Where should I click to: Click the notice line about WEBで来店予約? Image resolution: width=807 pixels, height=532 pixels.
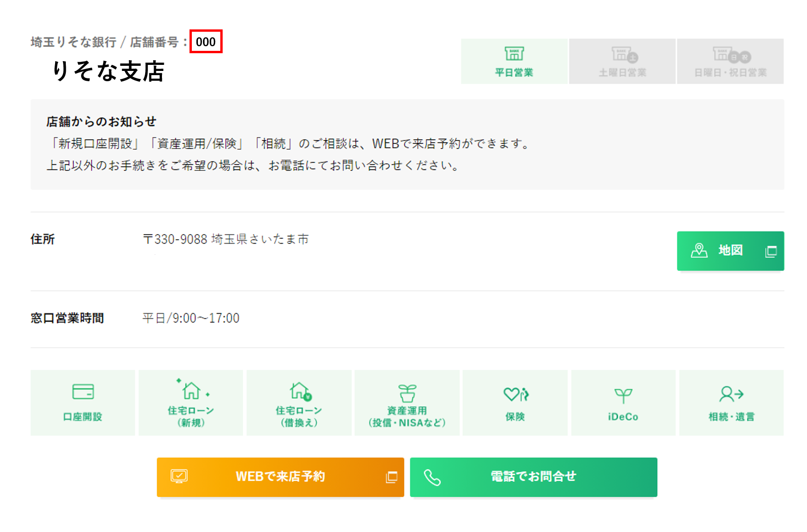289,144
